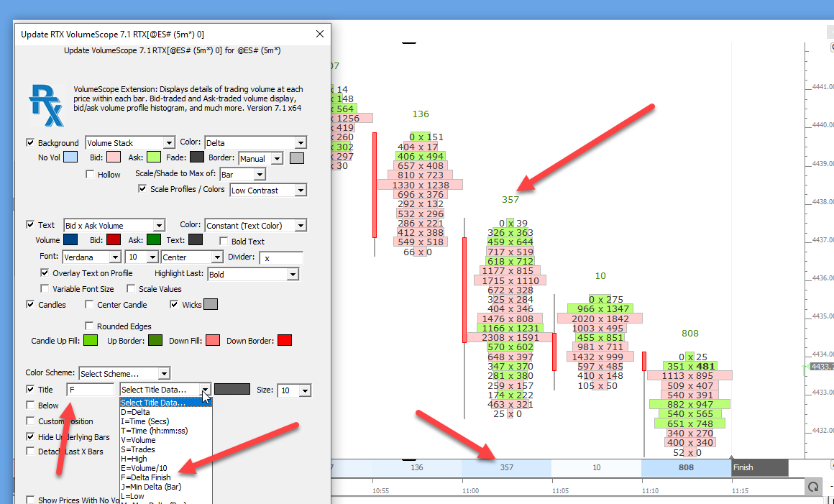Click the title color swatch
Image resolution: width=834 pixels, height=504 pixels.
pyautogui.click(x=232, y=389)
